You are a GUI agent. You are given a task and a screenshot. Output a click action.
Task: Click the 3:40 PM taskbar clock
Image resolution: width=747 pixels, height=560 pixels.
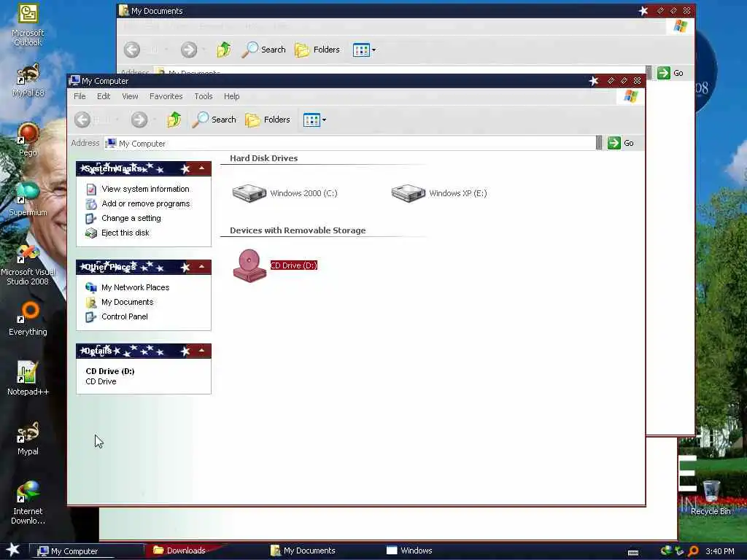720,551
